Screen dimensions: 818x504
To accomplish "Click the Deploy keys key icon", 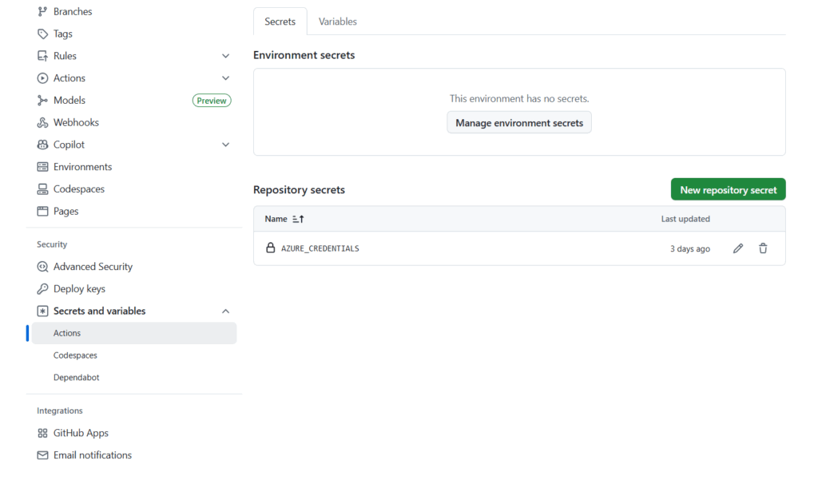I will 42,288.
